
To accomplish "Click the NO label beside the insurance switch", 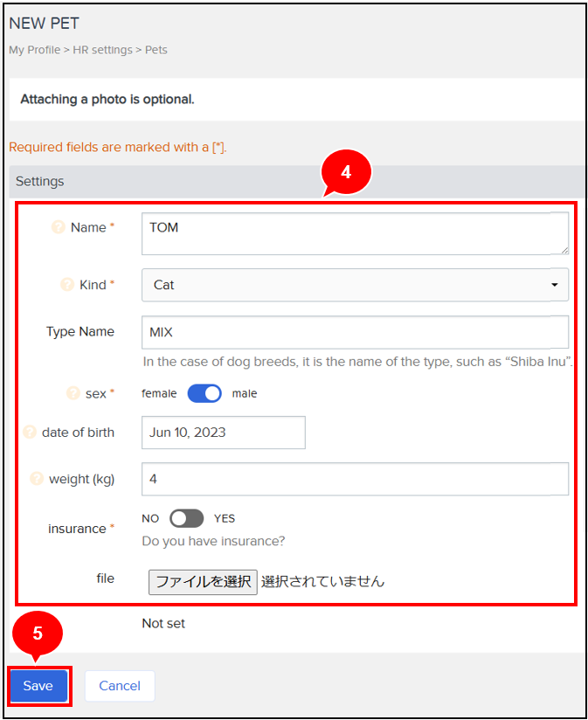I will (x=150, y=518).
